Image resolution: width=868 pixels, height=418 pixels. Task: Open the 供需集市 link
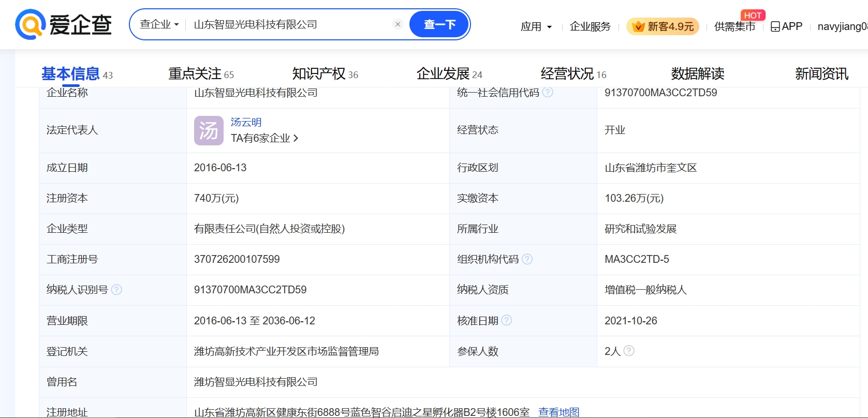tap(734, 26)
